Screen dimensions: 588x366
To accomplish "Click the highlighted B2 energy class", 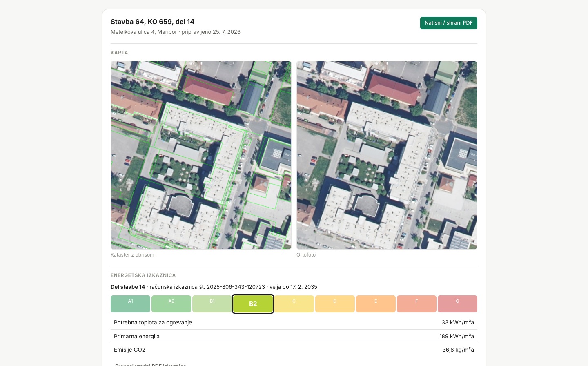I will click(x=253, y=304).
